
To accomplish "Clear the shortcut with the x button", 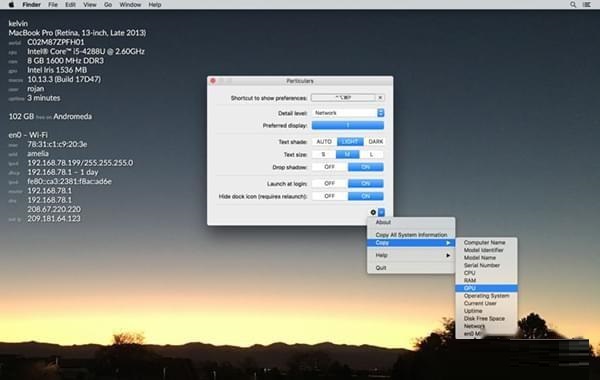I will click(x=380, y=98).
